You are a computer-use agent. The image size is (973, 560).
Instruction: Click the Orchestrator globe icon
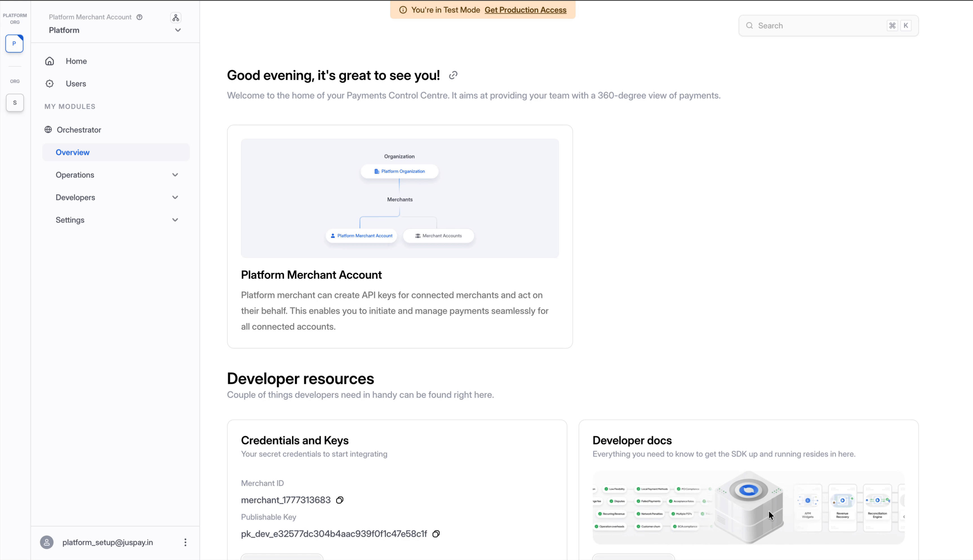[x=48, y=130]
